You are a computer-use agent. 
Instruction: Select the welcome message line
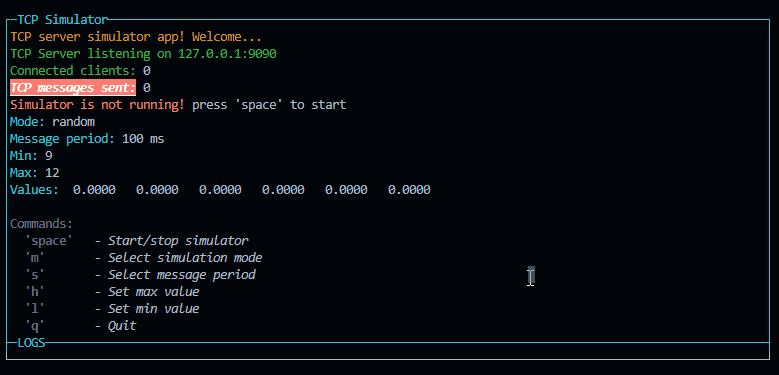[x=136, y=37]
